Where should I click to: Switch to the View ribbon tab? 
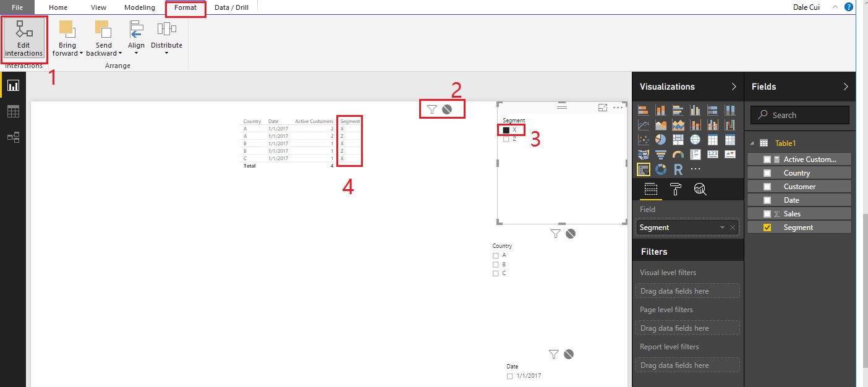[x=98, y=7]
